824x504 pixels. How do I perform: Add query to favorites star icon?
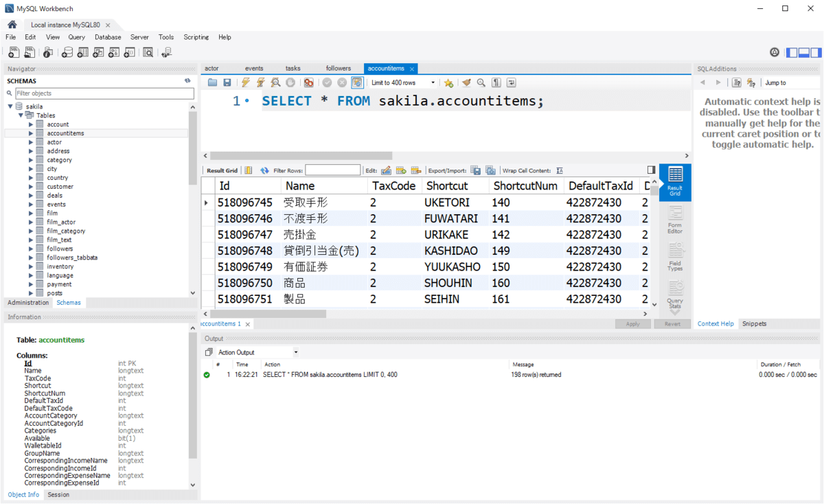448,82
